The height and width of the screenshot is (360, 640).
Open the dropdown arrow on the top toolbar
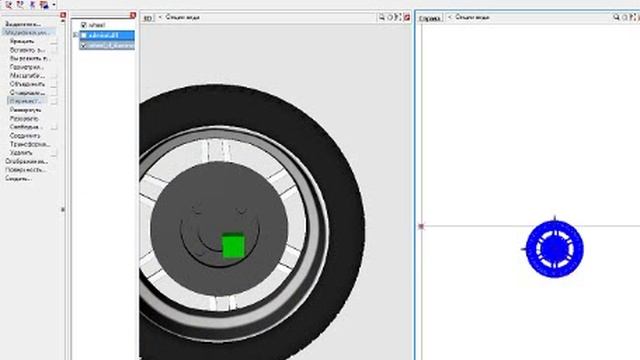point(54,5)
